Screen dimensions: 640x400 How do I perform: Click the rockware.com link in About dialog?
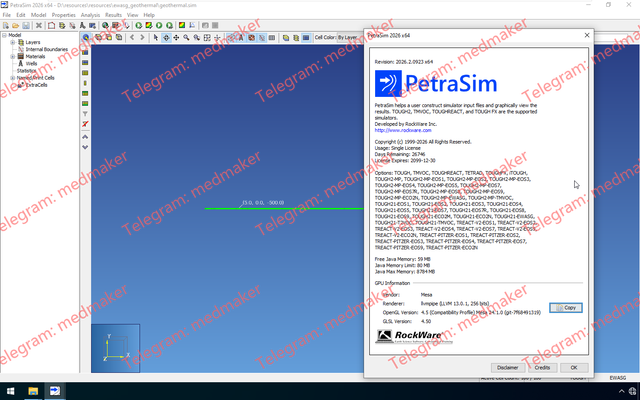tap(403, 130)
